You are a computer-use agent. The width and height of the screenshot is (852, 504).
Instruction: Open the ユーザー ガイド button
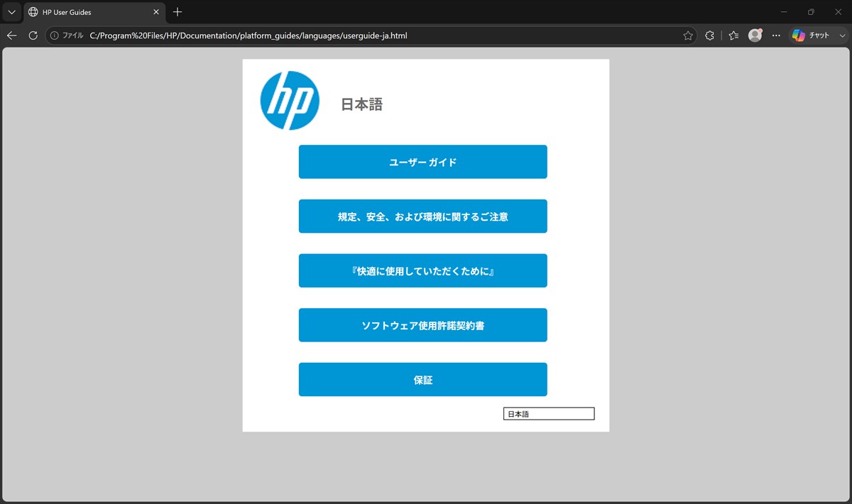[x=422, y=162]
